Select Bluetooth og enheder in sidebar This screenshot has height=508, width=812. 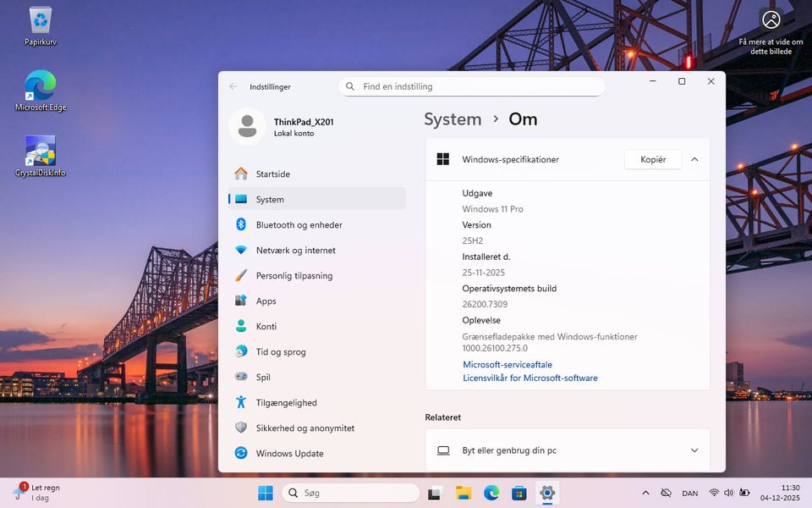[299, 225]
